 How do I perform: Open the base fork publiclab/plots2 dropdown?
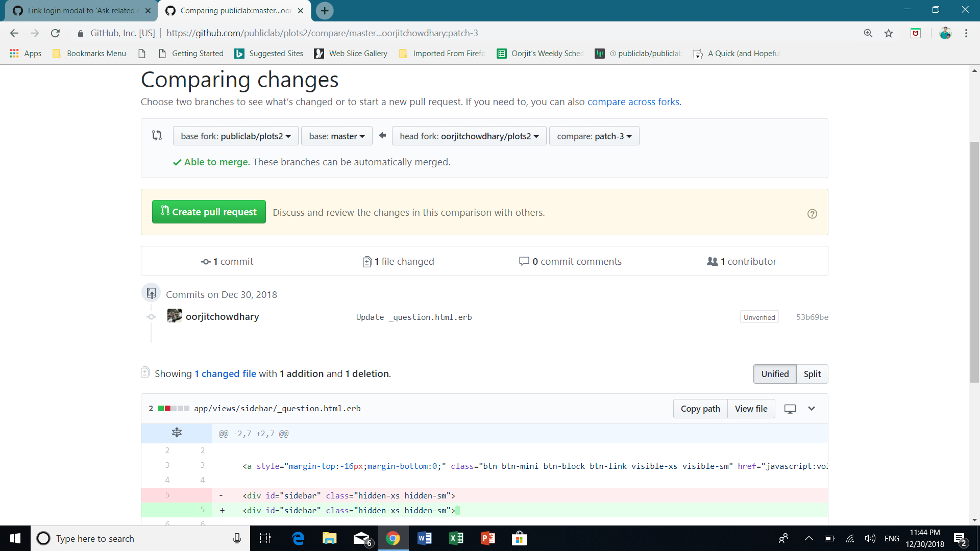pyautogui.click(x=235, y=136)
